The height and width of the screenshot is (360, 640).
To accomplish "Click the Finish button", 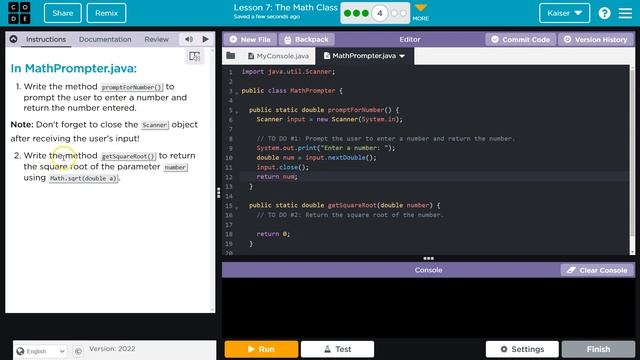I will pos(598,349).
